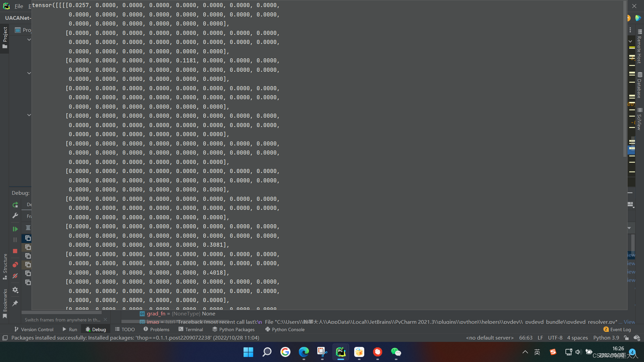
Task: Open the Event Log
Action: point(617,329)
